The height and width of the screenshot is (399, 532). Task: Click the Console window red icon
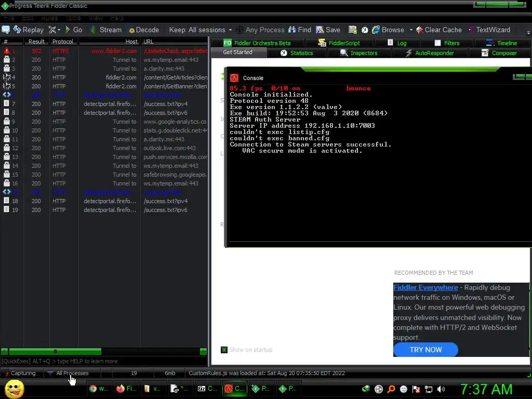234,78
